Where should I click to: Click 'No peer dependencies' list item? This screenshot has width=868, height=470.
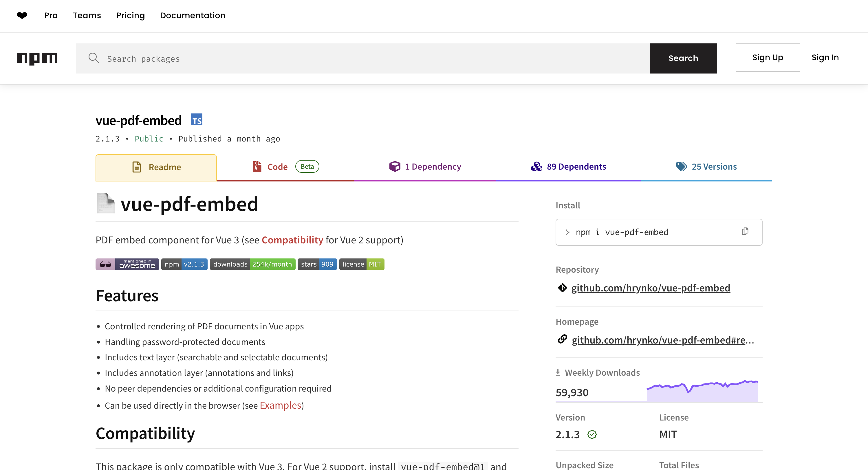point(218,388)
